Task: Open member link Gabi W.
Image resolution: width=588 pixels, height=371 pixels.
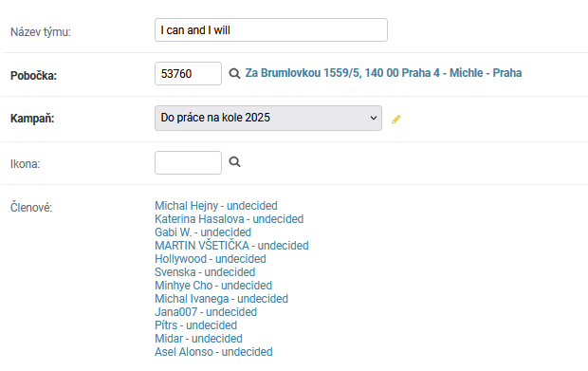Action: click(203, 232)
